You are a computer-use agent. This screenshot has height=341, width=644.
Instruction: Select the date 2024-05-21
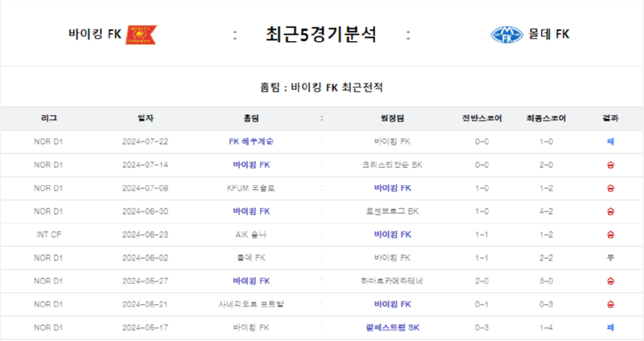coord(146,305)
